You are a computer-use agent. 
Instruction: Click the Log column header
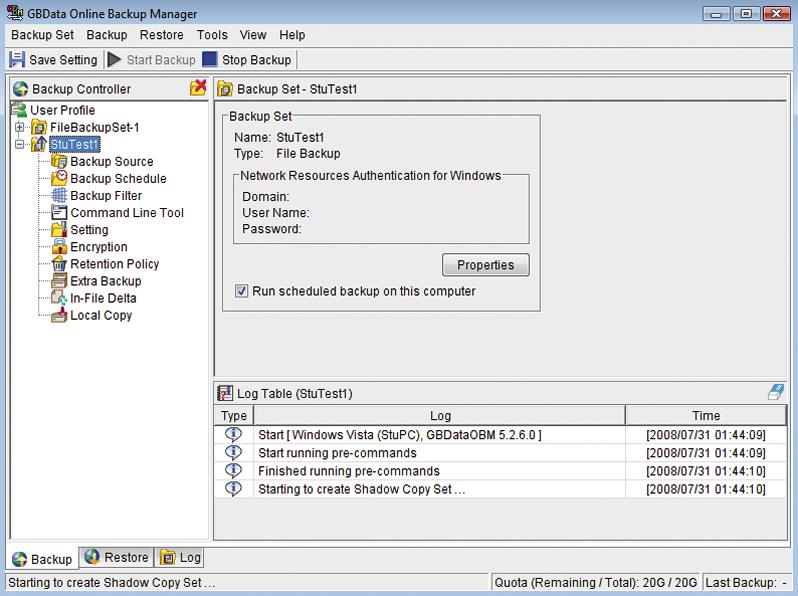pyautogui.click(x=440, y=415)
